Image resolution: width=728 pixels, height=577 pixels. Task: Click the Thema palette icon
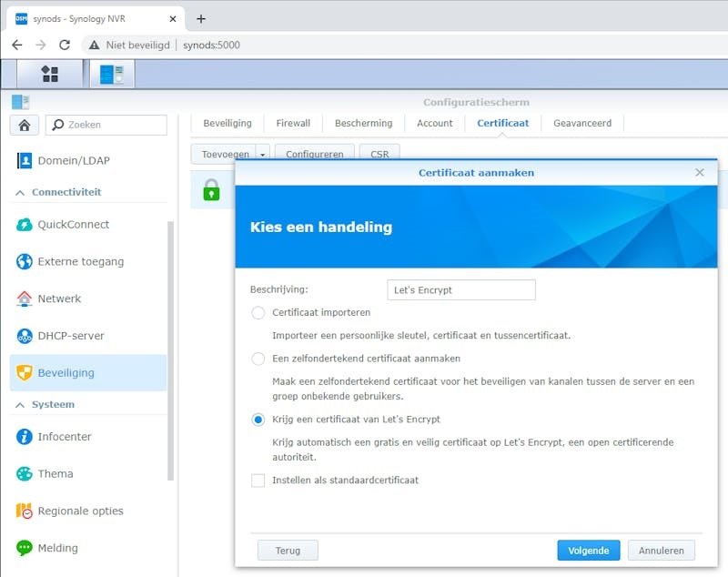point(25,473)
